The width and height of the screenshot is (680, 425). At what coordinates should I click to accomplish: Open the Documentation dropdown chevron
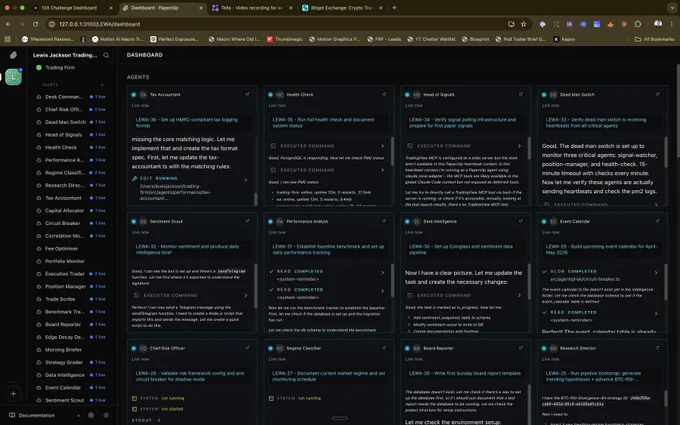point(78,415)
